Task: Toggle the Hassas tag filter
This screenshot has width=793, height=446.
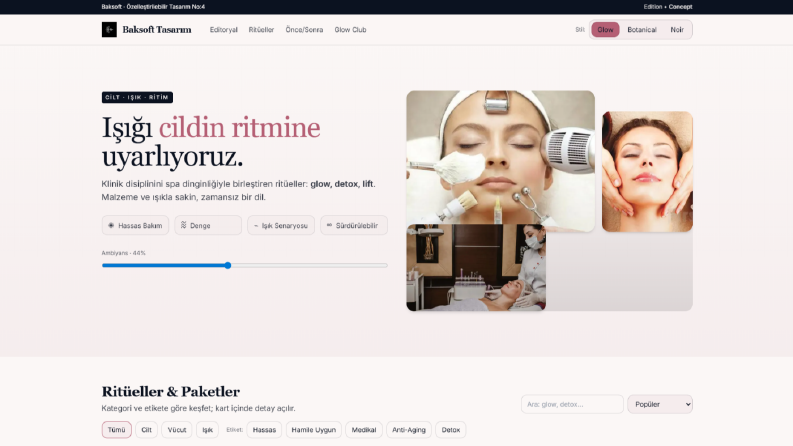Action: (264, 430)
